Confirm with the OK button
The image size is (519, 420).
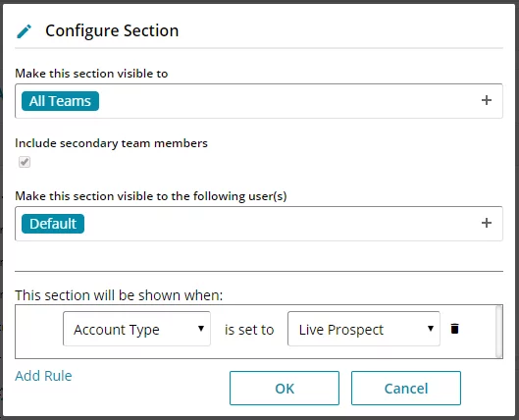[285, 389]
